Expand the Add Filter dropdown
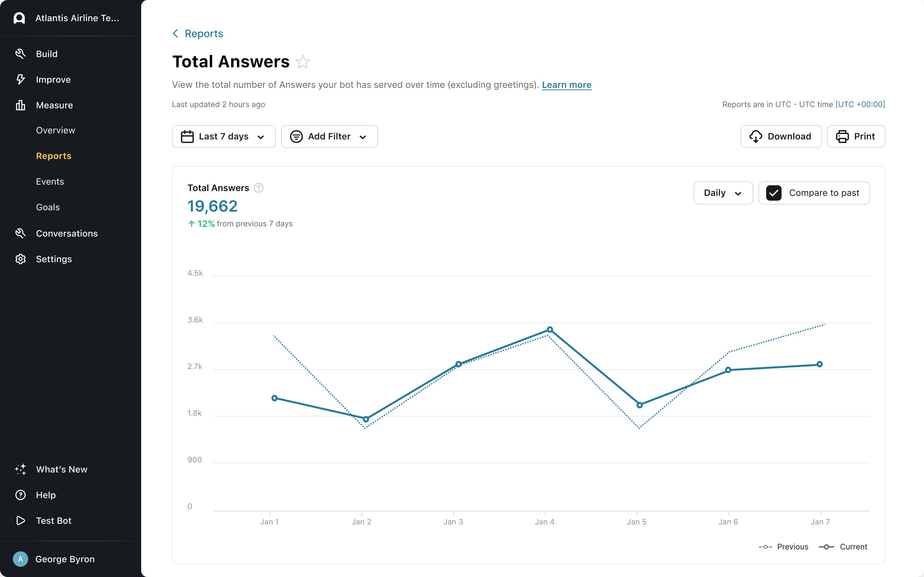Image resolution: width=924 pixels, height=577 pixels. click(x=329, y=137)
